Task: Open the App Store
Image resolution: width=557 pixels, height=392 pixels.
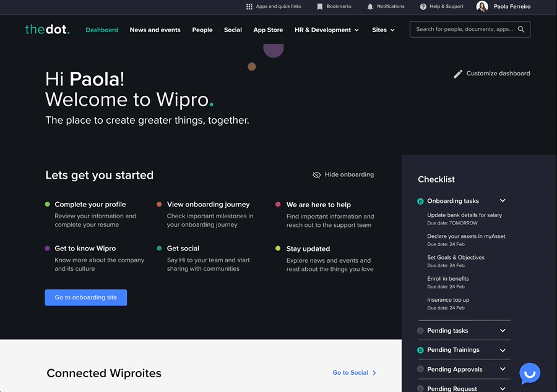Action: coord(268,30)
